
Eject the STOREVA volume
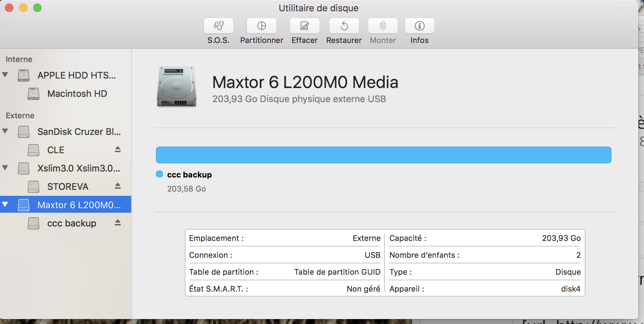(x=118, y=186)
